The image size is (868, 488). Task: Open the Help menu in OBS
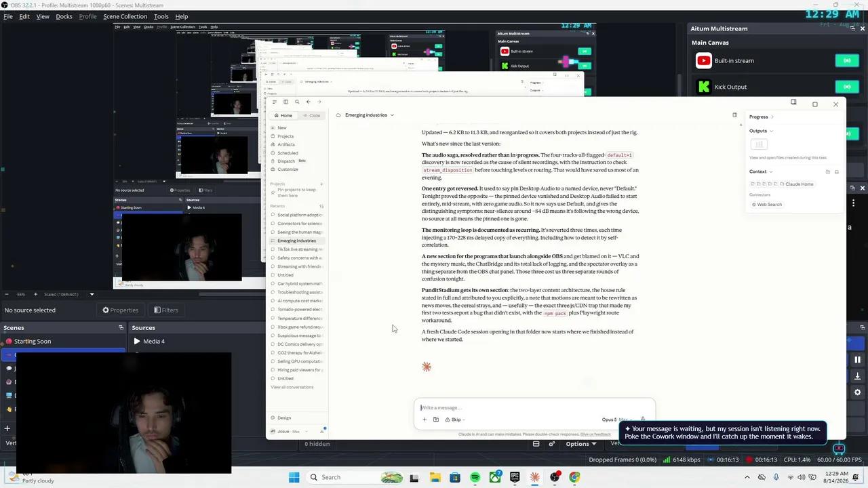click(x=182, y=16)
